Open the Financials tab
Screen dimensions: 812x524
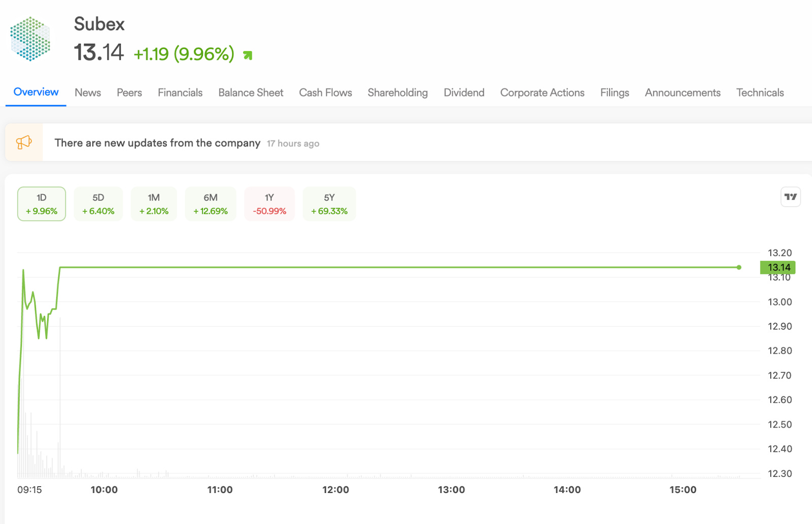click(x=180, y=92)
